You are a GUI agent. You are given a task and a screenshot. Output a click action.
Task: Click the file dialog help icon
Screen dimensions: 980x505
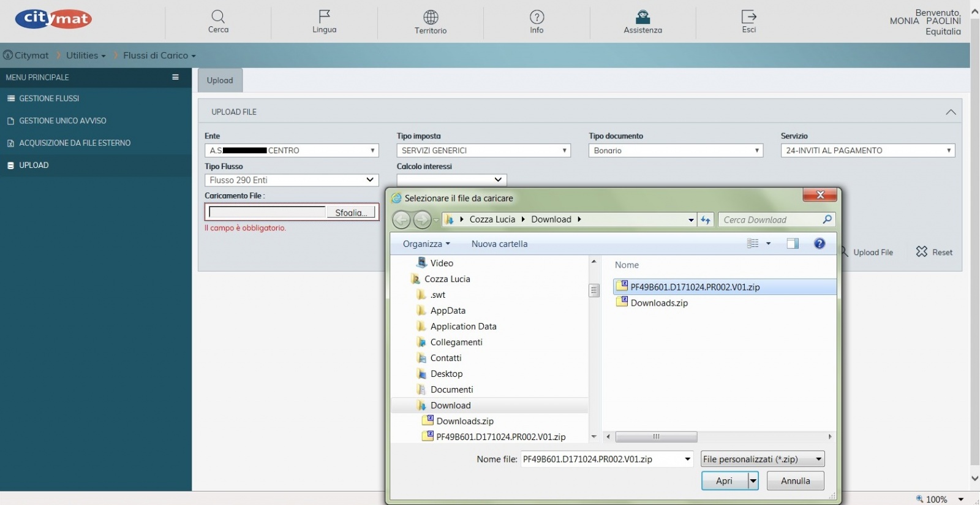[820, 244]
